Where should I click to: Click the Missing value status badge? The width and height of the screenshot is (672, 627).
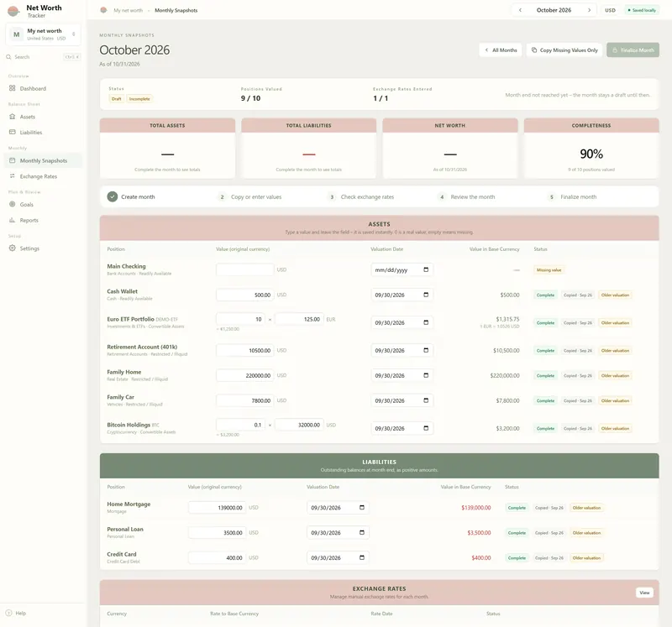pyautogui.click(x=549, y=269)
